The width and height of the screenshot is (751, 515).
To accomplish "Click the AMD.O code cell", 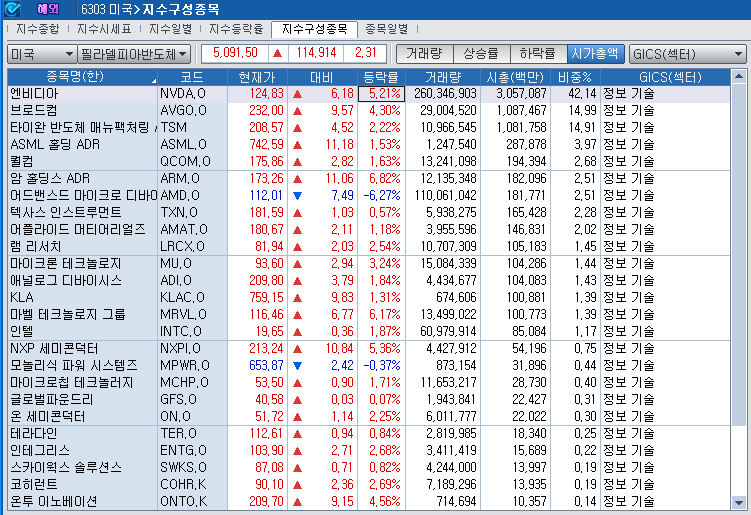I will click(192, 195).
